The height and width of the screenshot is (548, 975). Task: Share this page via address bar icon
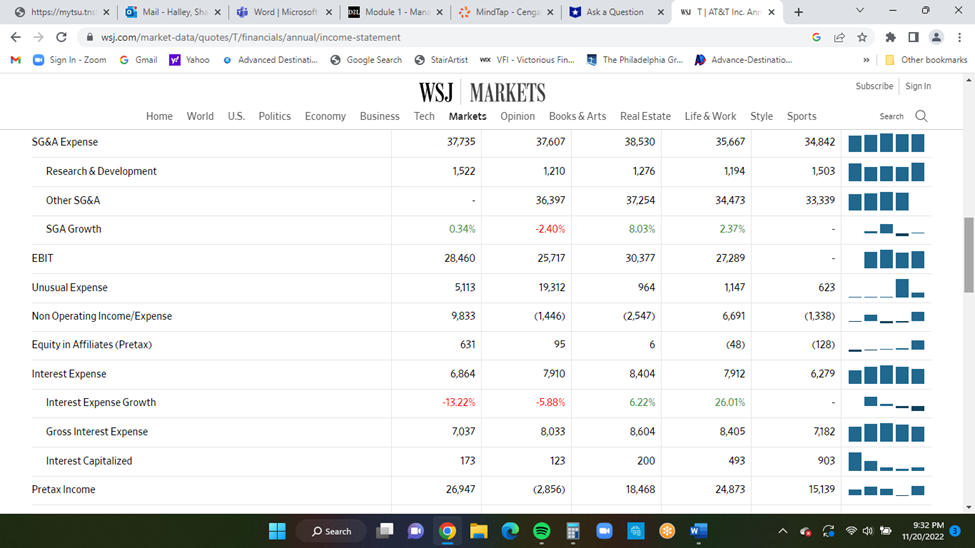pyautogui.click(x=839, y=37)
